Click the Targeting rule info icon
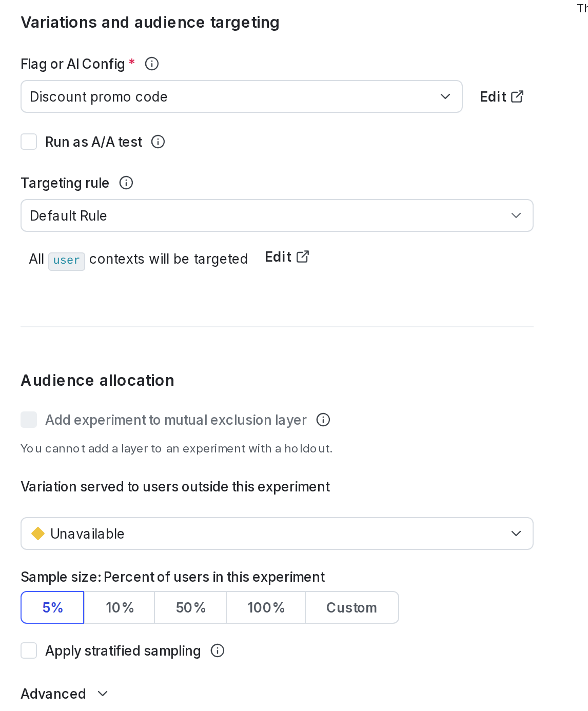Screen dimensions: 588x711 pos(126,183)
